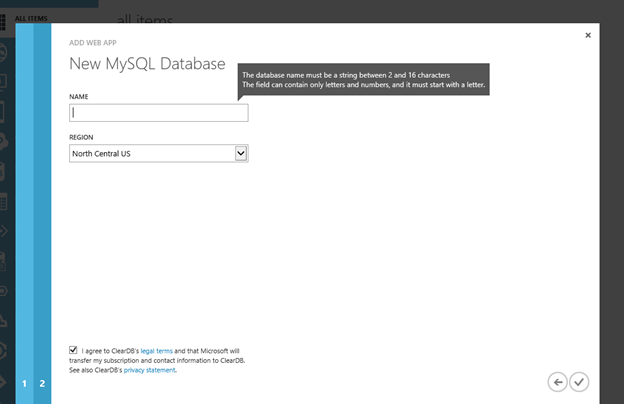Viewport: 624px width, 404px height.
Task: Expand the Region dropdown arrow
Action: click(241, 153)
